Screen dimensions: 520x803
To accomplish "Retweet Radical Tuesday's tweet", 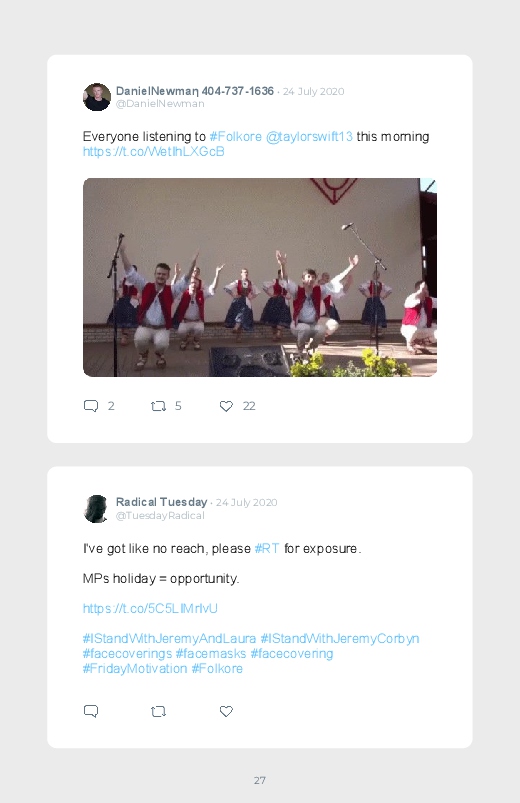I will [158, 711].
